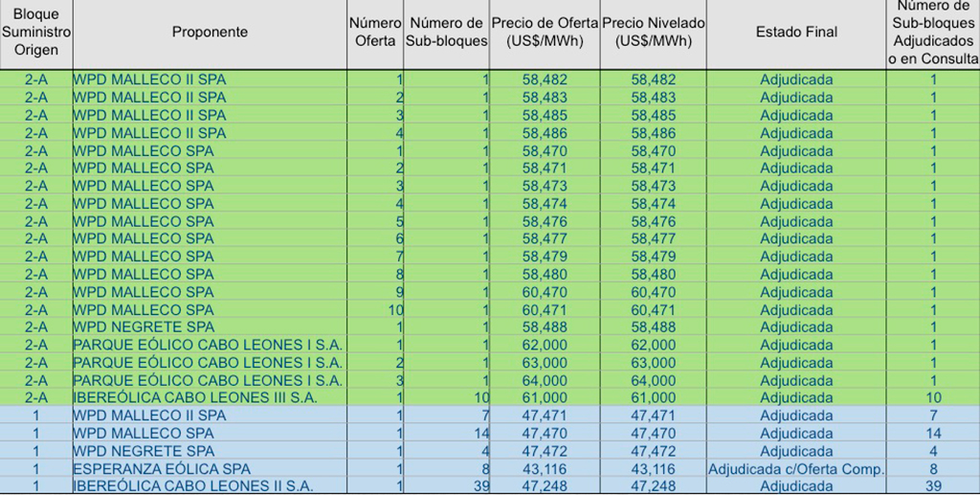Click the 62,000 leveled price cell
This screenshot has height=495, width=980.
[x=653, y=345]
